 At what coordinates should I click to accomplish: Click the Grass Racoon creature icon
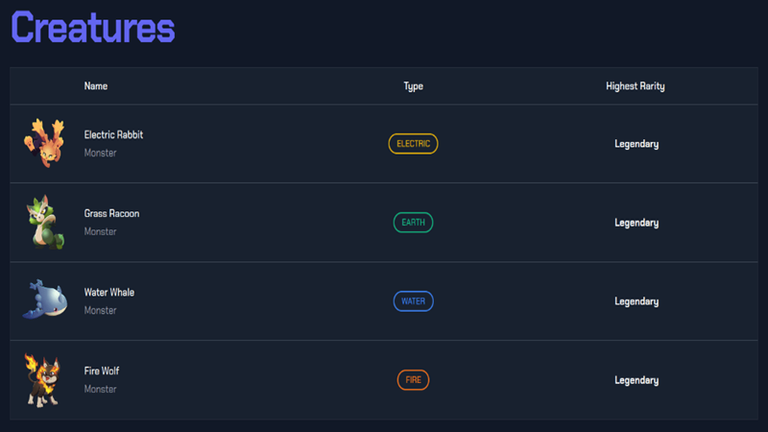point(46,222)
